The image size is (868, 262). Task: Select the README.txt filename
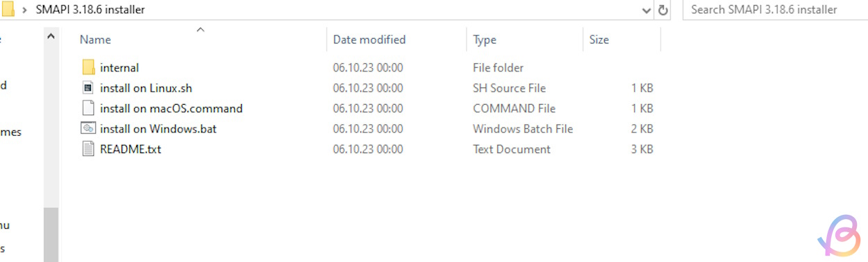131,149
